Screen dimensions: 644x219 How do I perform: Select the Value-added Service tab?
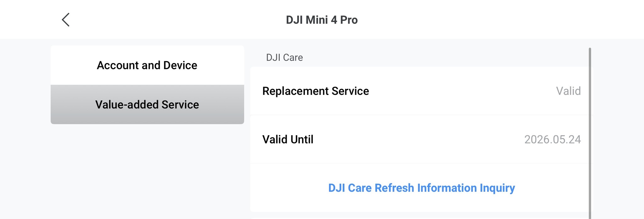pos(147,105)
